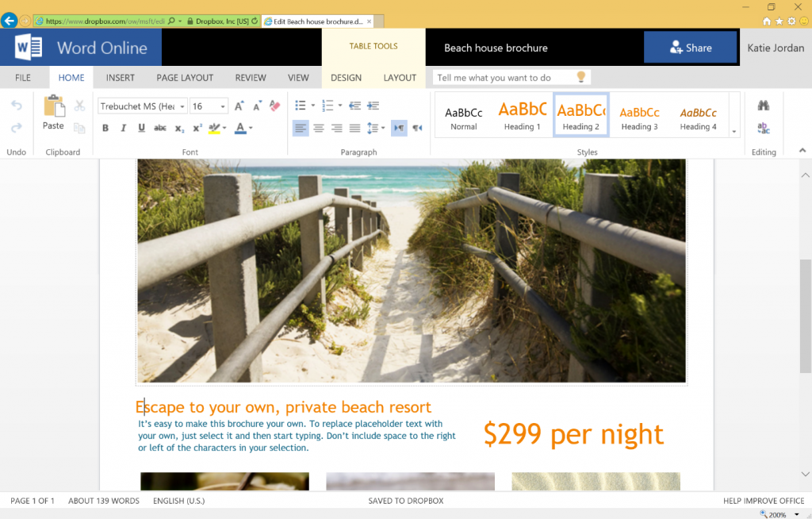Screen dimensions: 812x519
Task: Click the yellow text highlight color button
Action: (213, 128)
